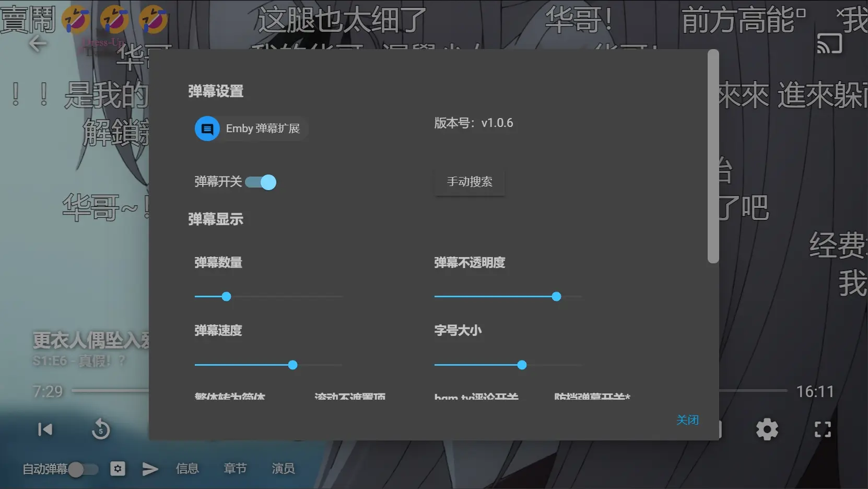Click the blue Emby 弹幕扩展 chat icon
The height and width of the screenshot is (489, 868).
point(207,129)
